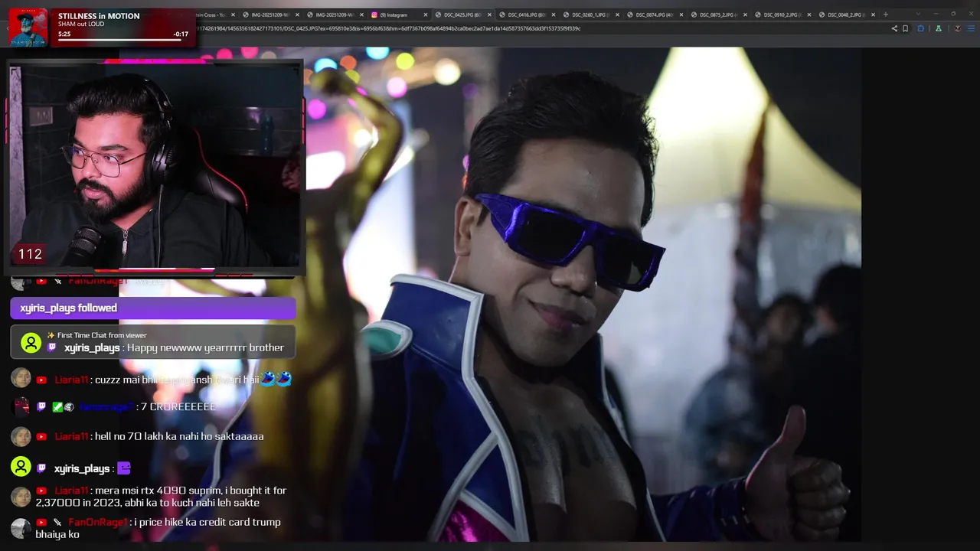Click the purple emote sent by xyiris_plays
The width and height of the screenshot is (980, 551).
124,468
